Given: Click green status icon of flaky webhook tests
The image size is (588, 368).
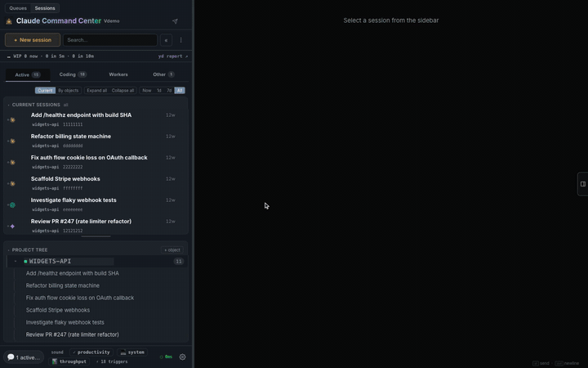Looking at the screenshot, I should point(12,205).
